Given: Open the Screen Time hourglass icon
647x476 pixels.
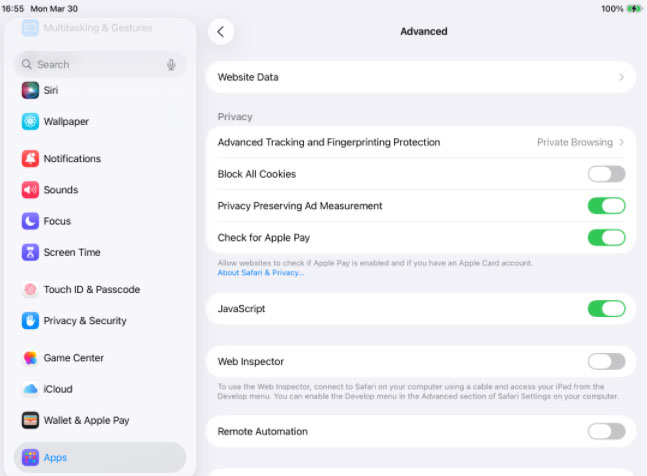Looking at the screenshot, I should tap(30, 253).
